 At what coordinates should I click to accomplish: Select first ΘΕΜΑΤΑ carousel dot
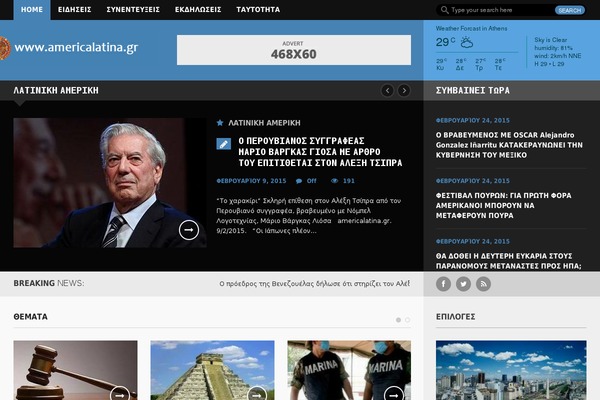398,320
